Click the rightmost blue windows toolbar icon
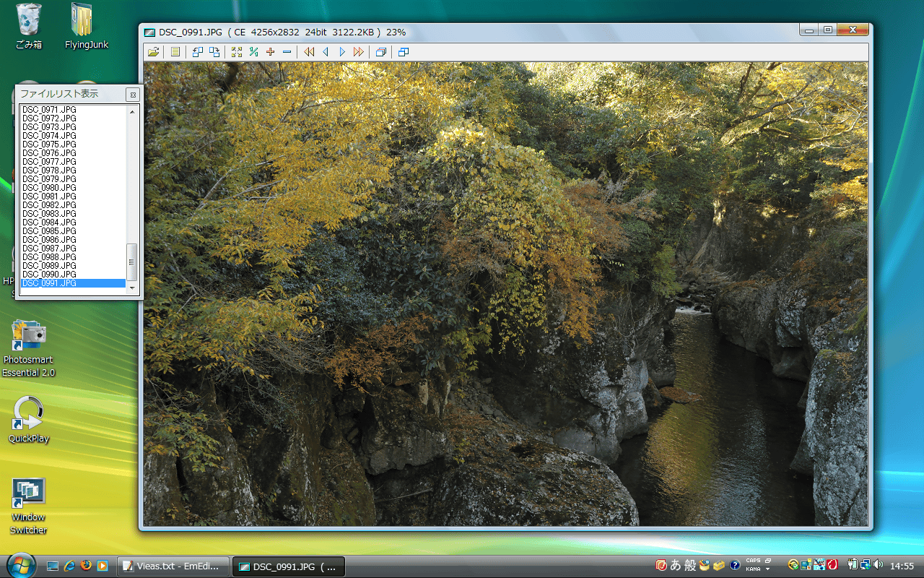 [x=404, y=52]
